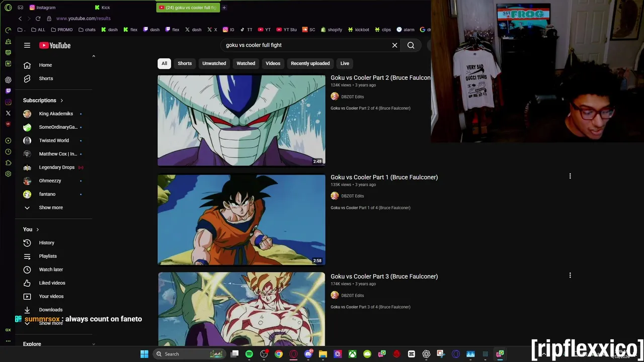644x362 pixels.
Task: Collapse the Explore section arrow
Action: [94, 344]
